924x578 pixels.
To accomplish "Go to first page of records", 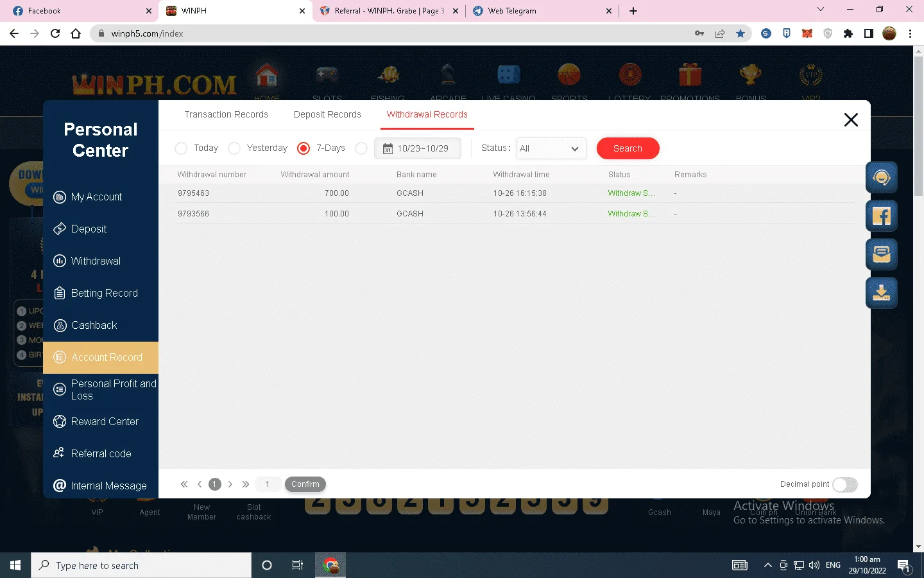I will 184,484.
